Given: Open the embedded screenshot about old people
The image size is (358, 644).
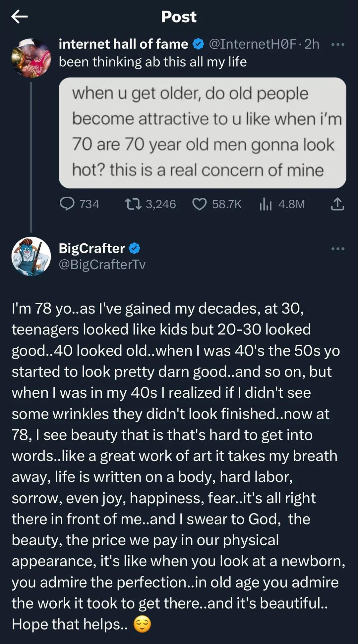Looking at the screenshot, I should [202, 133].
